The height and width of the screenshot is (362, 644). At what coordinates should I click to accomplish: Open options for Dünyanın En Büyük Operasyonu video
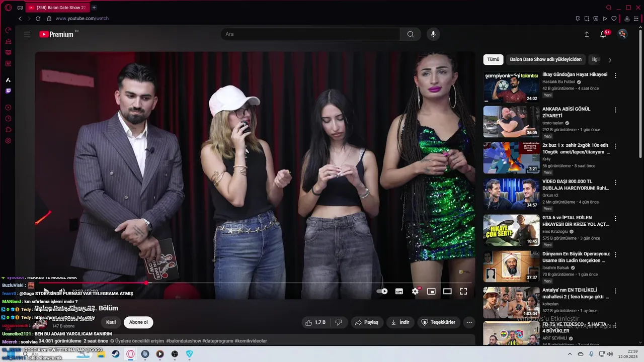coord(615,254)
